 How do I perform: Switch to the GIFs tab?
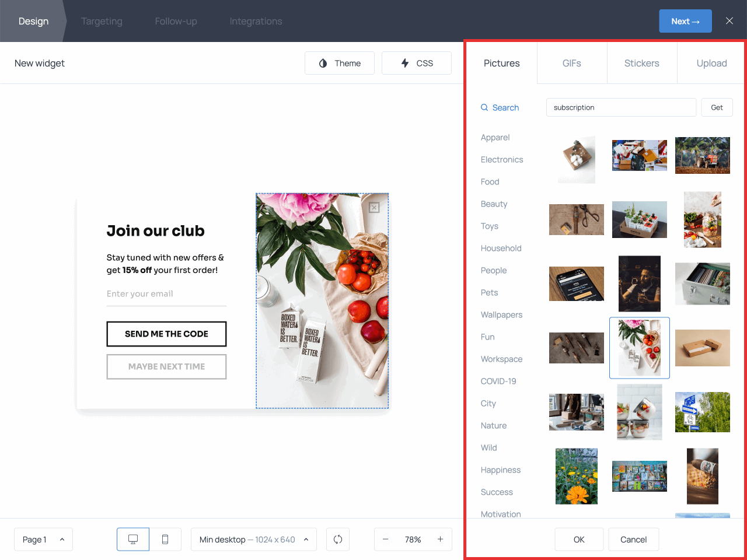pyautogui.click(x=572, y=63)
